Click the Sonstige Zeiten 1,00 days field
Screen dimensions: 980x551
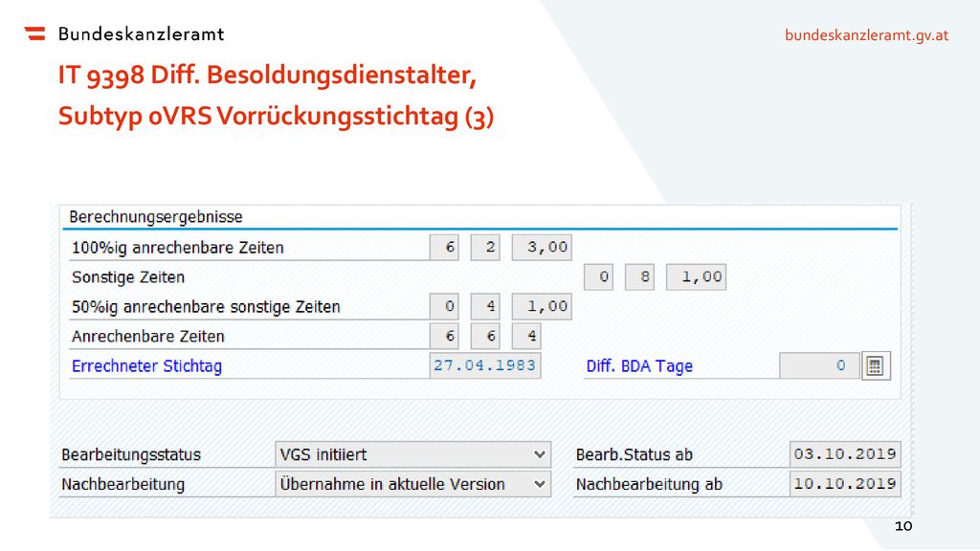point(697,277)
